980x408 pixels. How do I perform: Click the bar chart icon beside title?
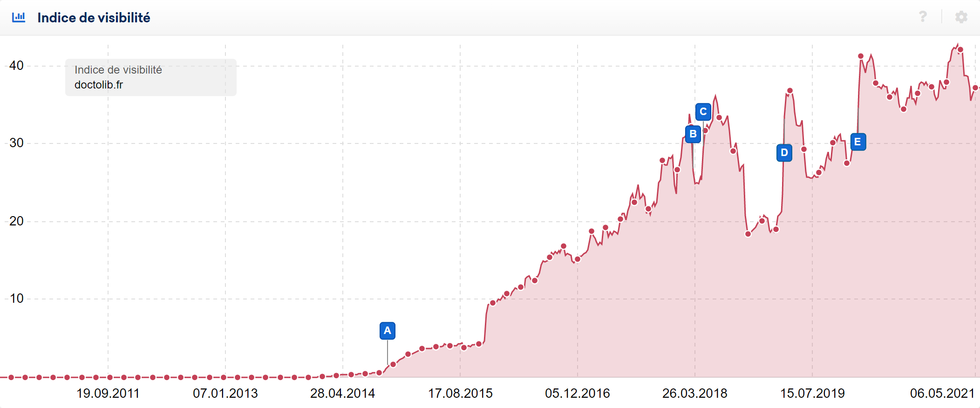pyautogui.click(x=19, y=17)
